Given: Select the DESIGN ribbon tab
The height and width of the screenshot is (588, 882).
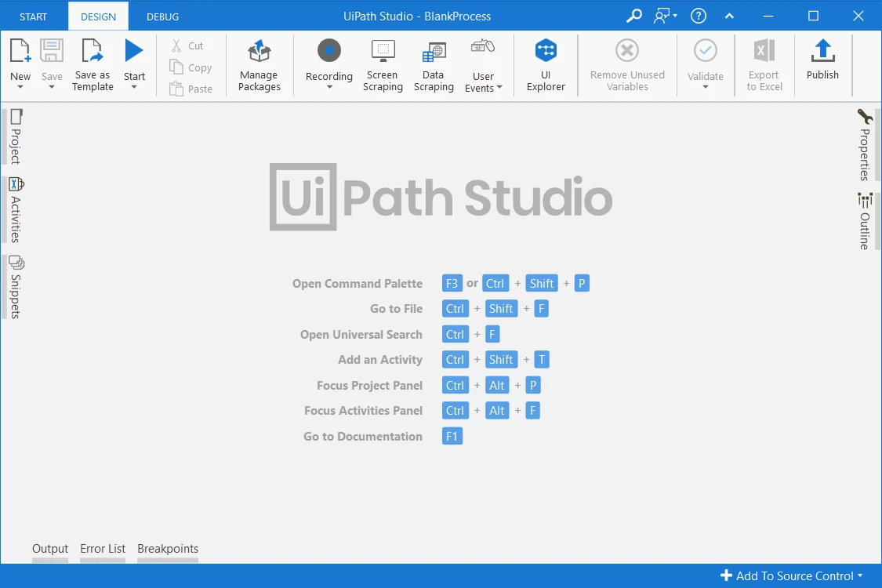Looking at the screenshot, I should pyautogui.click(x=99, y=16).
